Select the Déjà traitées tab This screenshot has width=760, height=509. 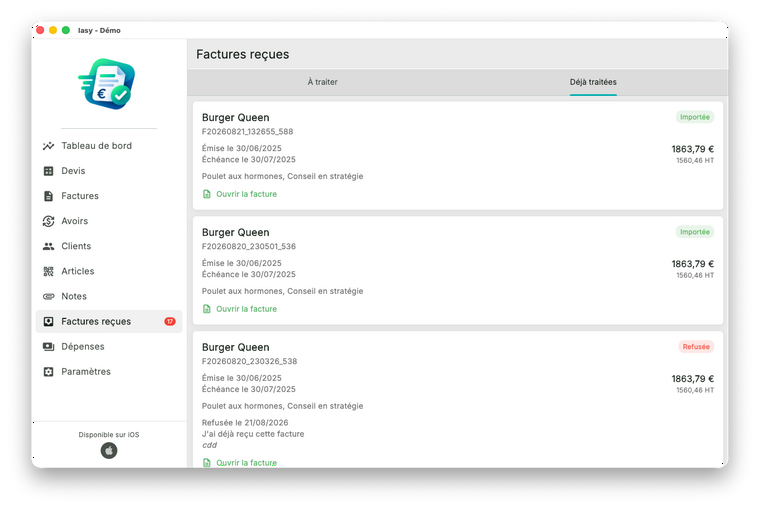(593, 82)
